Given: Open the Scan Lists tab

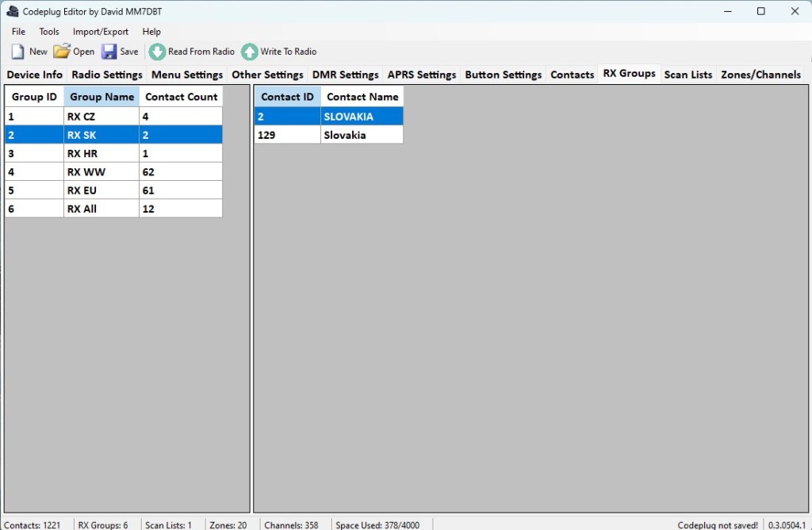Looking at the screenshot, I should point(688,75).
